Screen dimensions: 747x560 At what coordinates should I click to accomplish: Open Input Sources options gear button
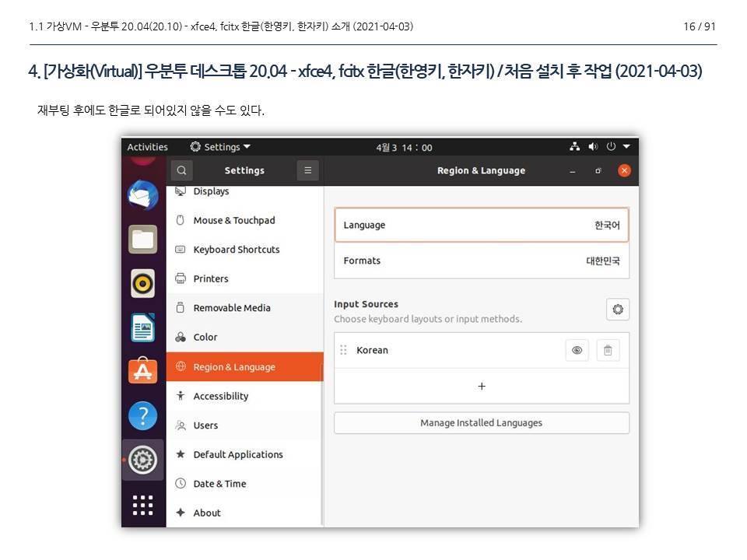(618, 310)
